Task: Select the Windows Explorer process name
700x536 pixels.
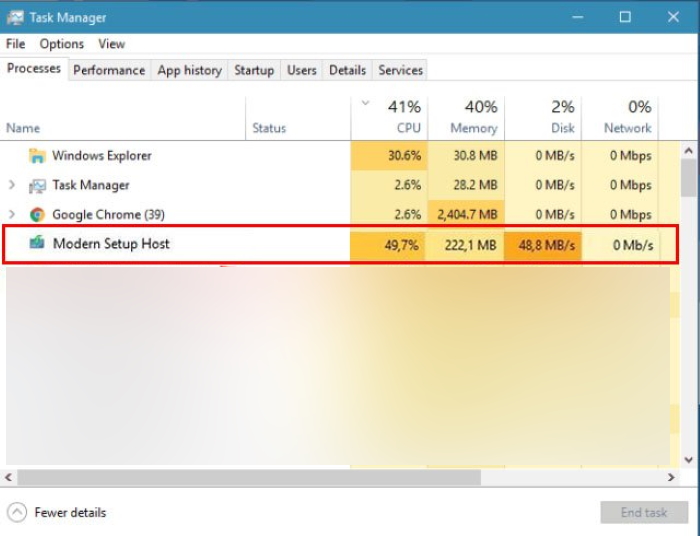Action: click(x=102, y=156)
